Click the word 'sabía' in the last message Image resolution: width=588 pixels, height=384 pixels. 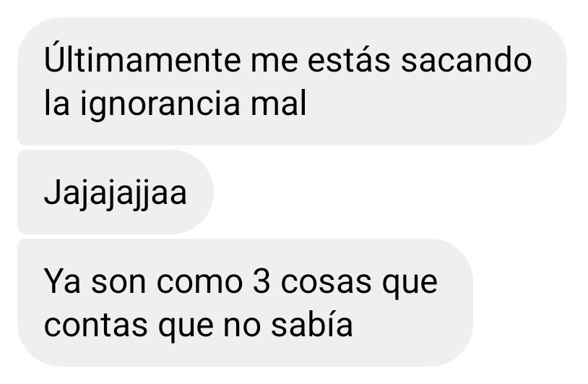(312, 323)
